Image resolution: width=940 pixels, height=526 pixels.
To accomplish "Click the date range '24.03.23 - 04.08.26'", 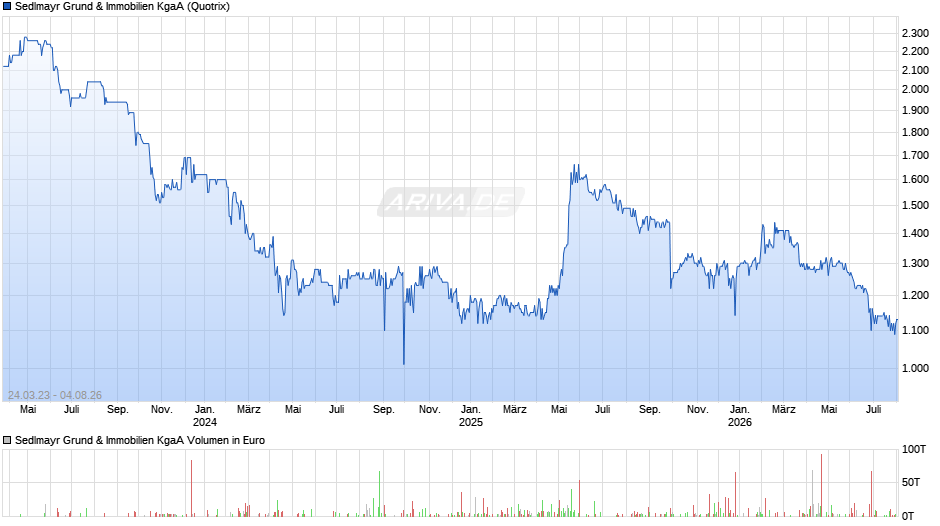I will [x=55, y=395].
